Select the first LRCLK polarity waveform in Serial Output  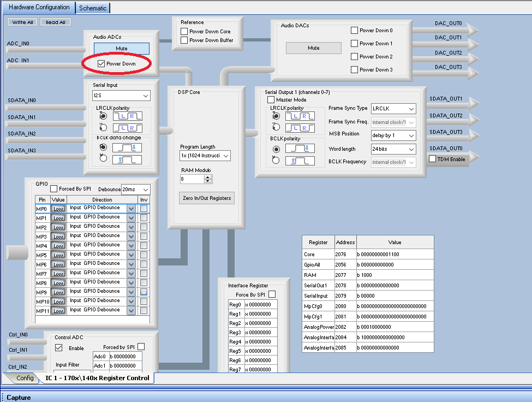300,116
